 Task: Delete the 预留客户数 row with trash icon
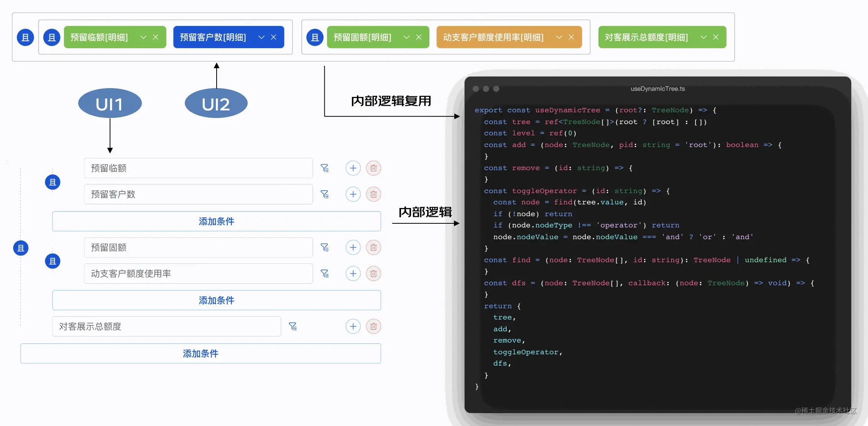(x=373, y=194)
